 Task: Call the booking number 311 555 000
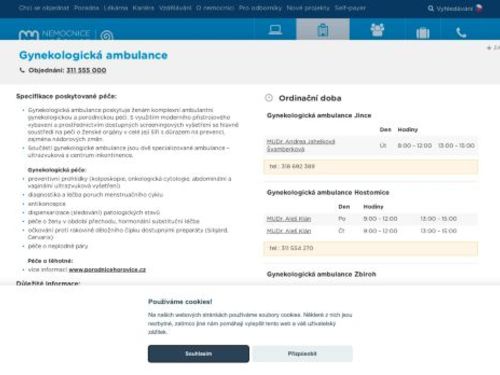coord(86,70)
